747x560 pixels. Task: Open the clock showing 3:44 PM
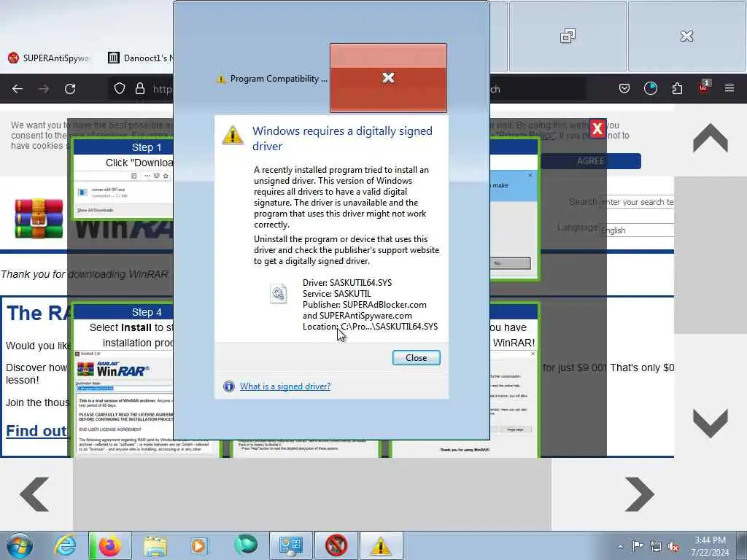click(x=710, y=546)
